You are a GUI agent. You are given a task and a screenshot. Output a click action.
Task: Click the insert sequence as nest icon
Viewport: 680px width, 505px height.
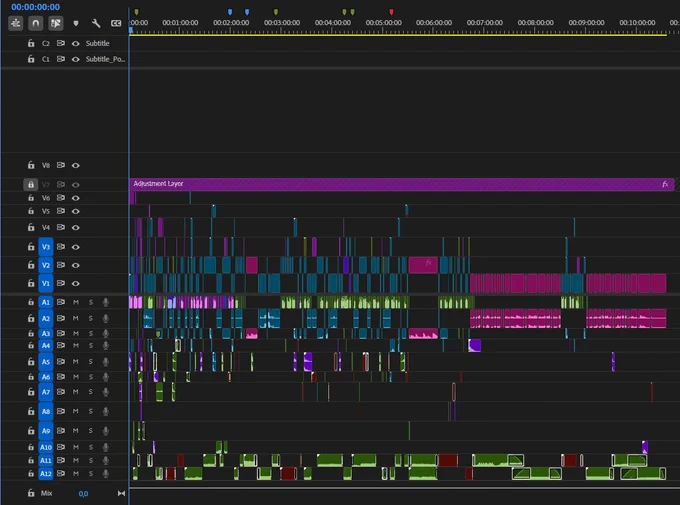(x=16, y=23)
